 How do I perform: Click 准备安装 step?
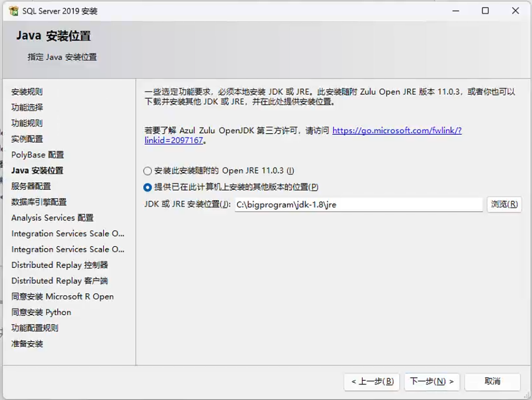[27, 344]
